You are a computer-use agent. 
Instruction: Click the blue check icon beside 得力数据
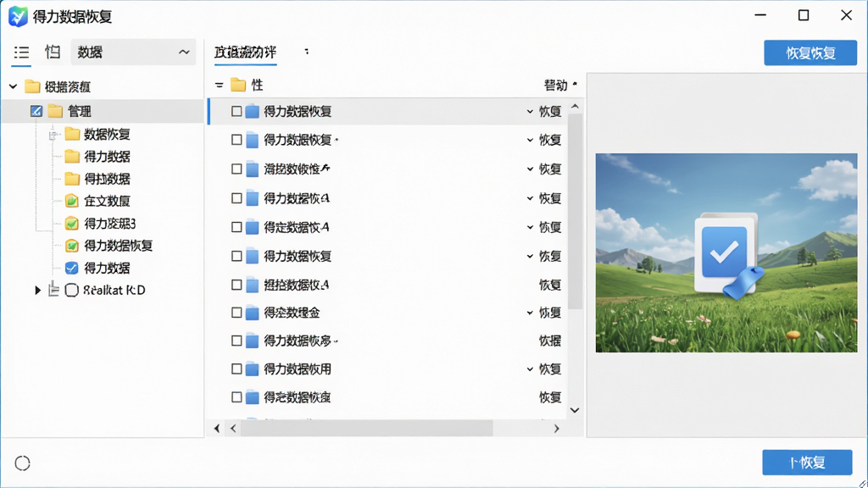click(71, 268)
